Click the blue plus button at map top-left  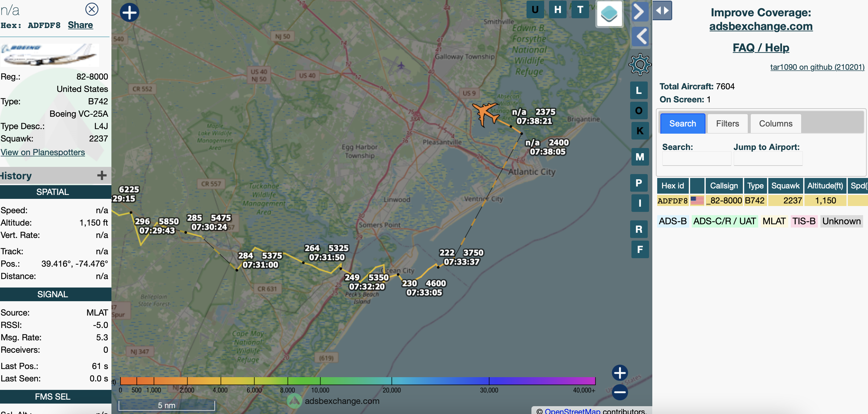pos(129,12)
